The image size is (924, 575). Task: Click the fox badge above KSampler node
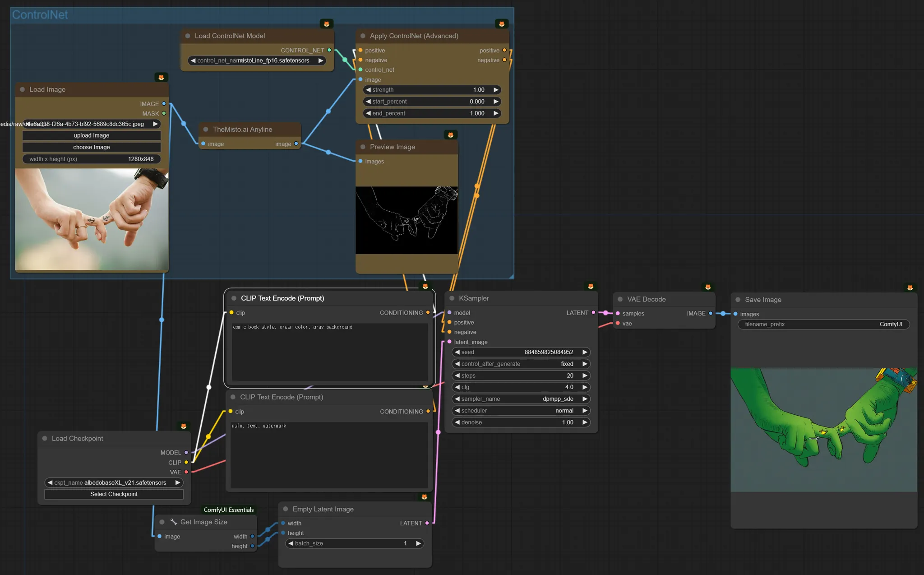pos(591,286)
